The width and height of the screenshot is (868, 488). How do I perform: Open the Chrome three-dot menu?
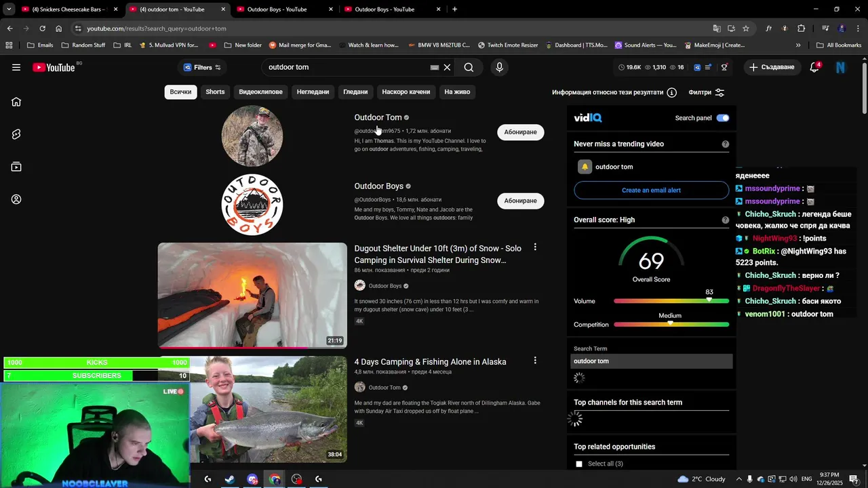858,28
